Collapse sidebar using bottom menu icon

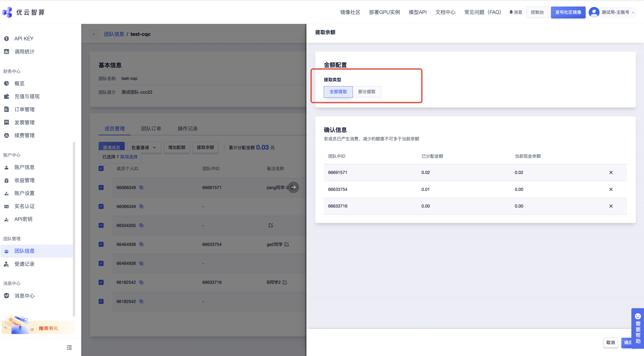69,347
